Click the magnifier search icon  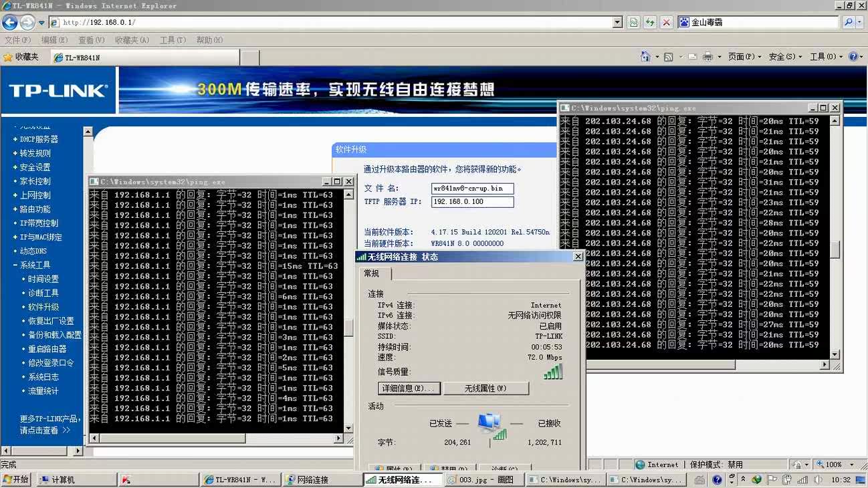[x=849, y=22]
